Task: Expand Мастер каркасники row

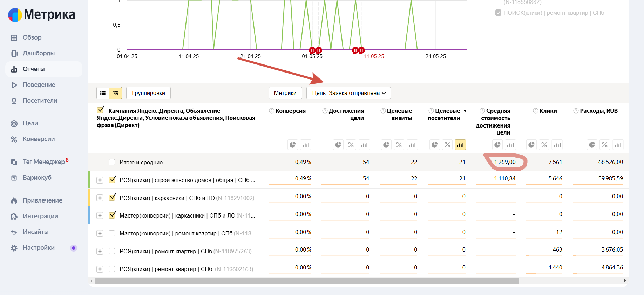Action: [100, 215]
